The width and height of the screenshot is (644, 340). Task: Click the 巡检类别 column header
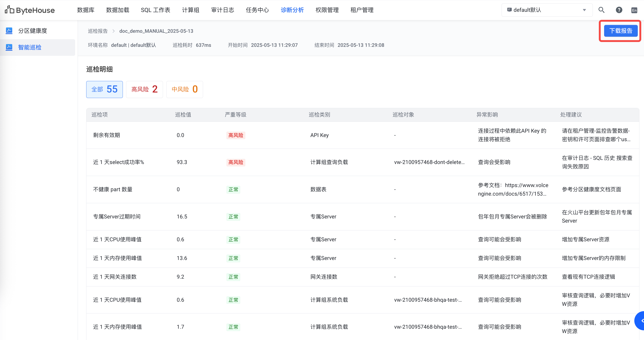[319, 115]
